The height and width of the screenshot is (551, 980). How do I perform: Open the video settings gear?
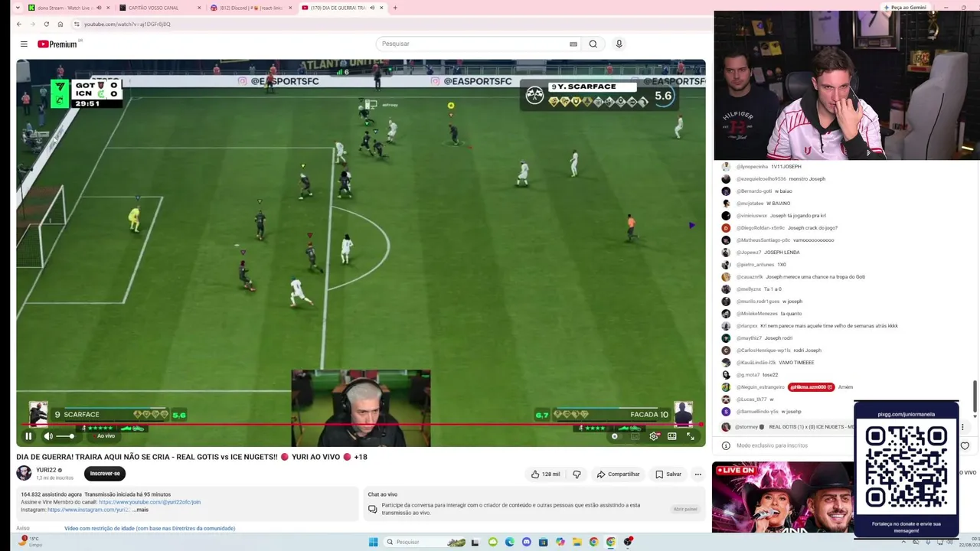654,436
